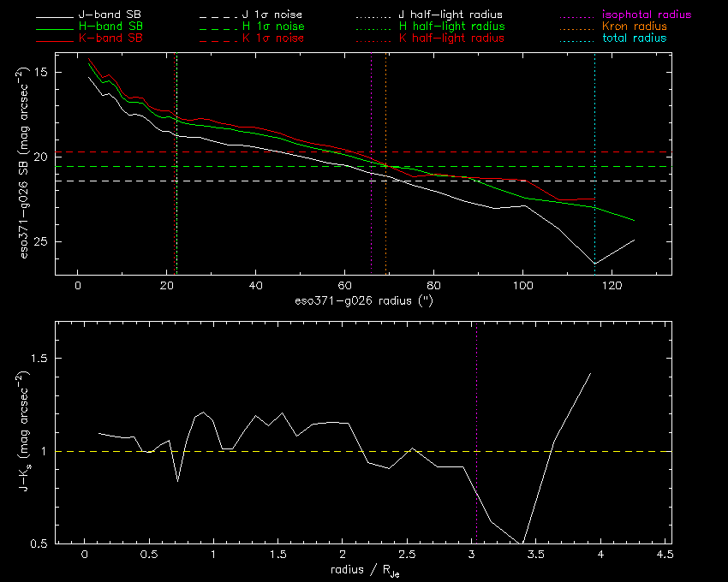Click the cyan total radius legend label

634,38
